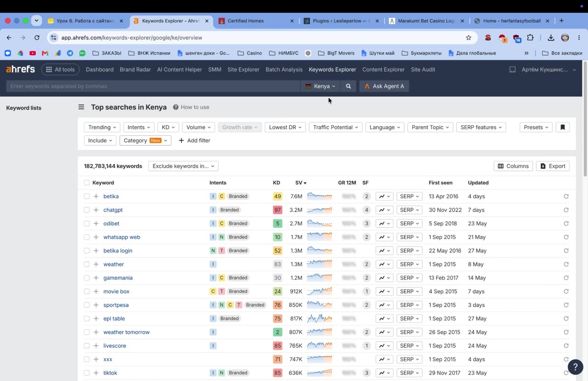This screenshot has width=588, height=381.
Task: Open the Traffic Potential filter
Action: pos(336,127)
